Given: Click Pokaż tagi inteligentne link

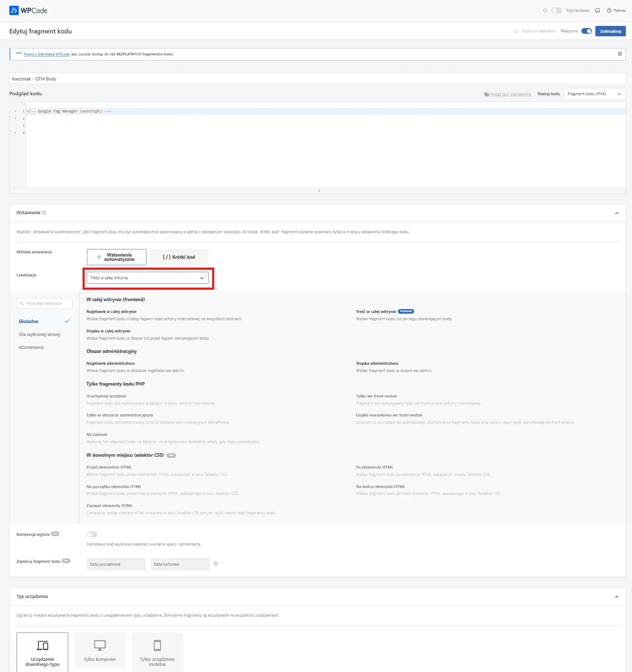Looking at the screenshot, I should (x=511, y=94).
